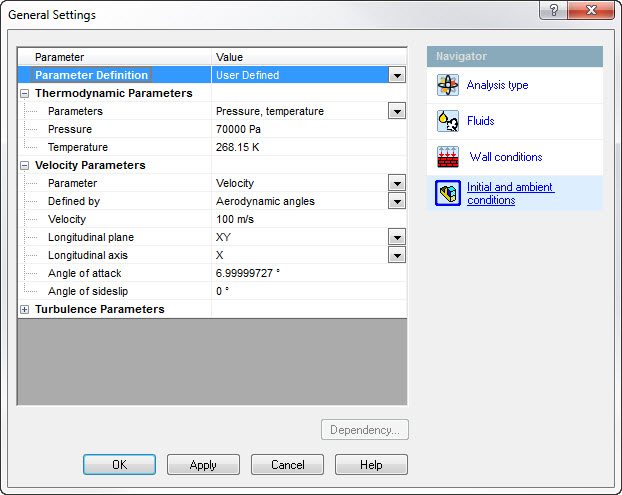Viewport: 622px width, 495px height.
Task: Open the thermodynamic Parameters dropdown arrow
Action: click(x=397, y=111)
